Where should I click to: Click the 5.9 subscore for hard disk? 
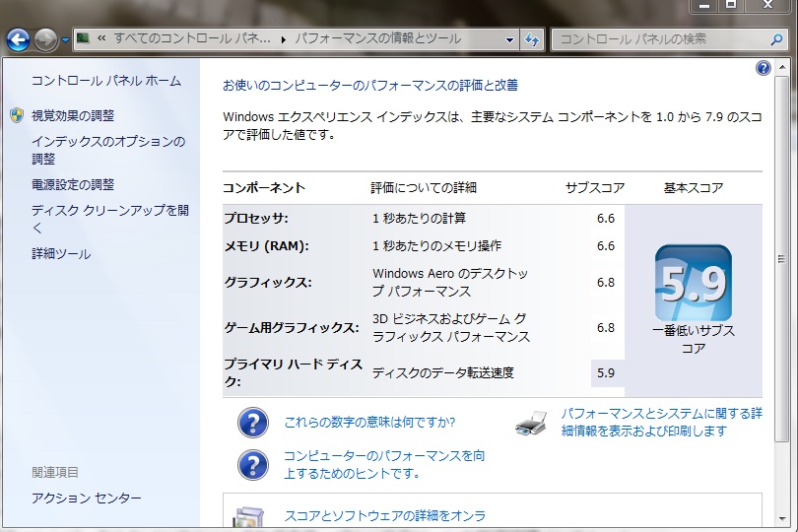point(606,372)
